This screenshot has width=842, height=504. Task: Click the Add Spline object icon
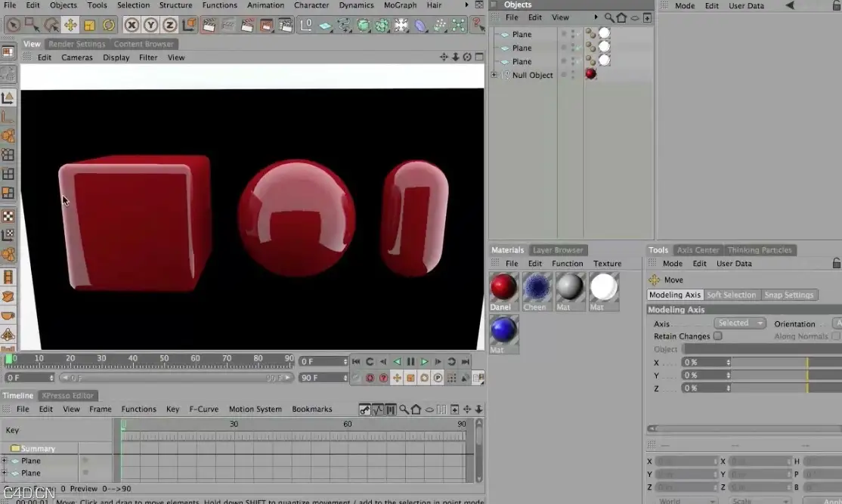[344, 25]
